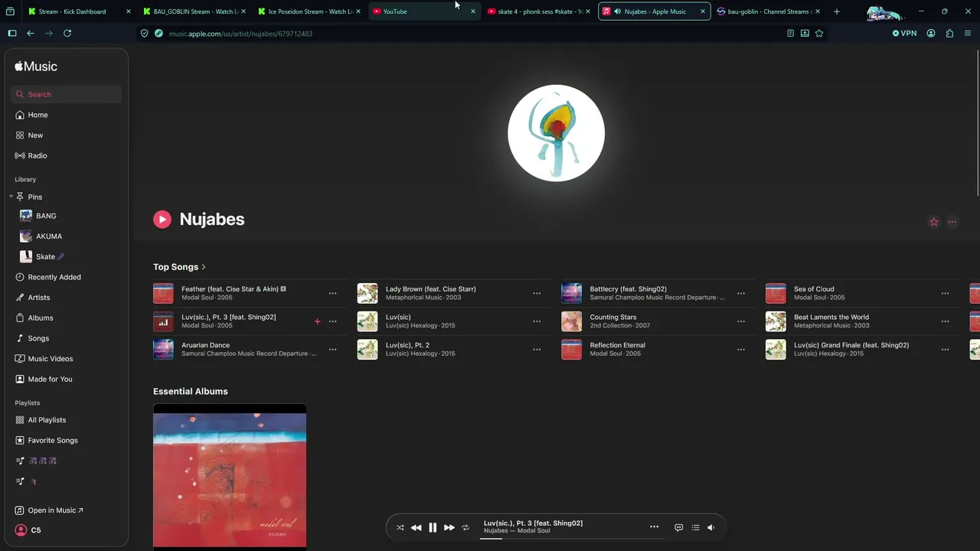This screenshot has width=980, height=551.
Task: Focus the Search field in the sidebar
Action: [x=66, y=94]
